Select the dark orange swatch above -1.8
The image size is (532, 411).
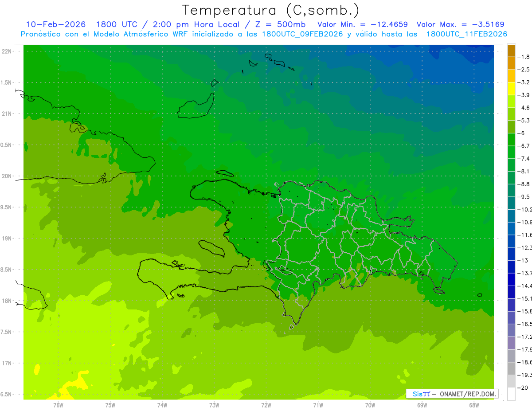tap(511, 51)
